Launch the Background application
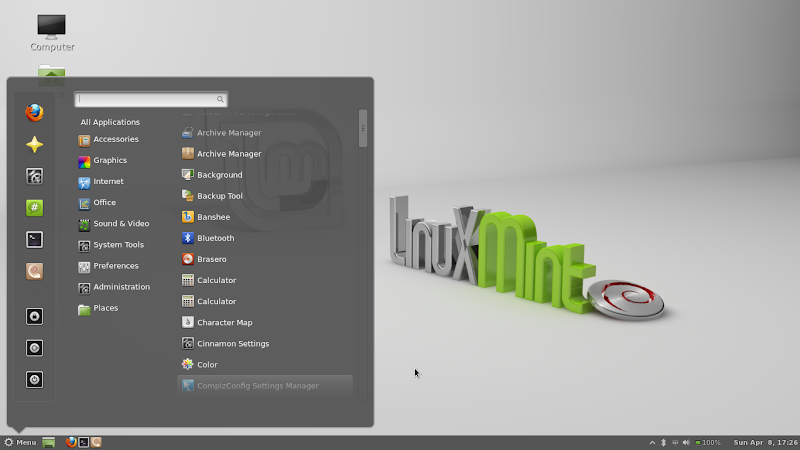The width and height of the screenshot is (800, 450). tap(265, 174)
